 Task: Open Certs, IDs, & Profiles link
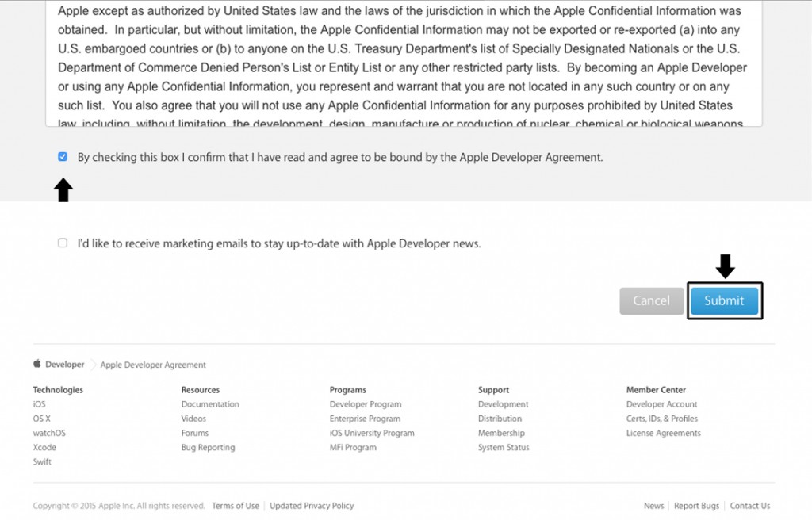[x=662, y=419]
